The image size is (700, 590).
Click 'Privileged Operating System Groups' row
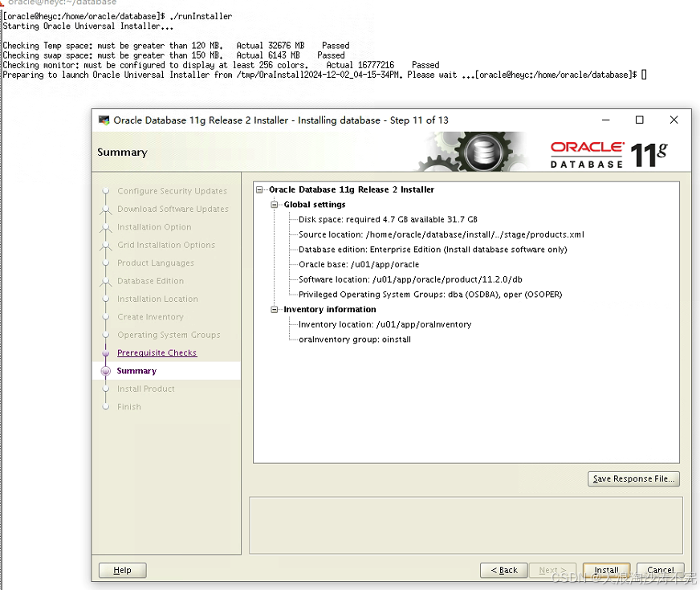[x=430, y=295]
